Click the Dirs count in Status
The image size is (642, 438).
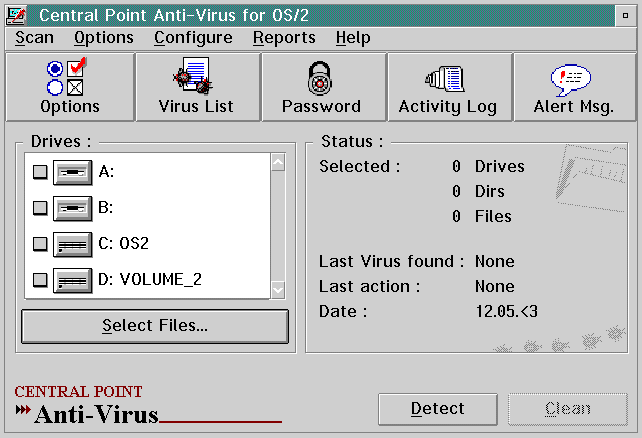coord(456,192)
